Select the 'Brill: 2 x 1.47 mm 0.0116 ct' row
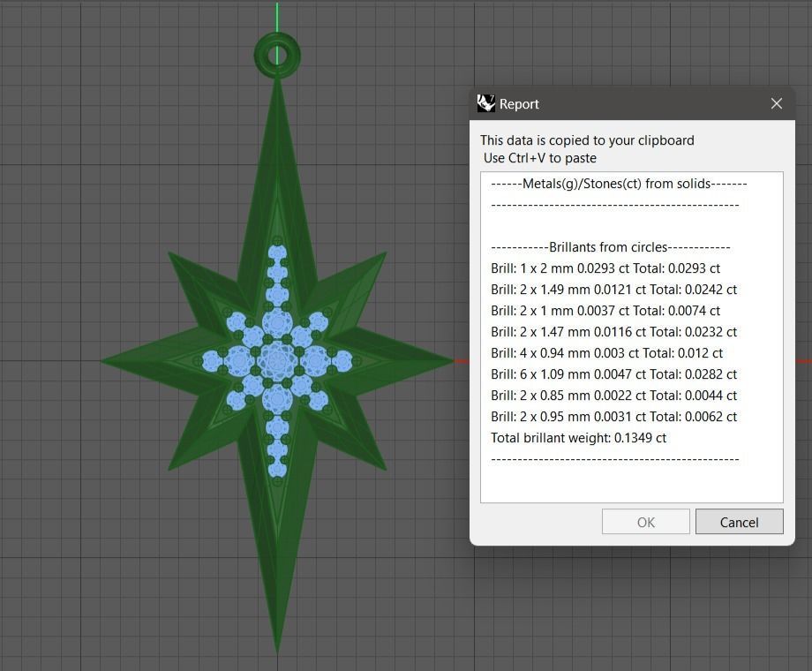812x671 pixels. pyautogui.click(x=613, y=332)
